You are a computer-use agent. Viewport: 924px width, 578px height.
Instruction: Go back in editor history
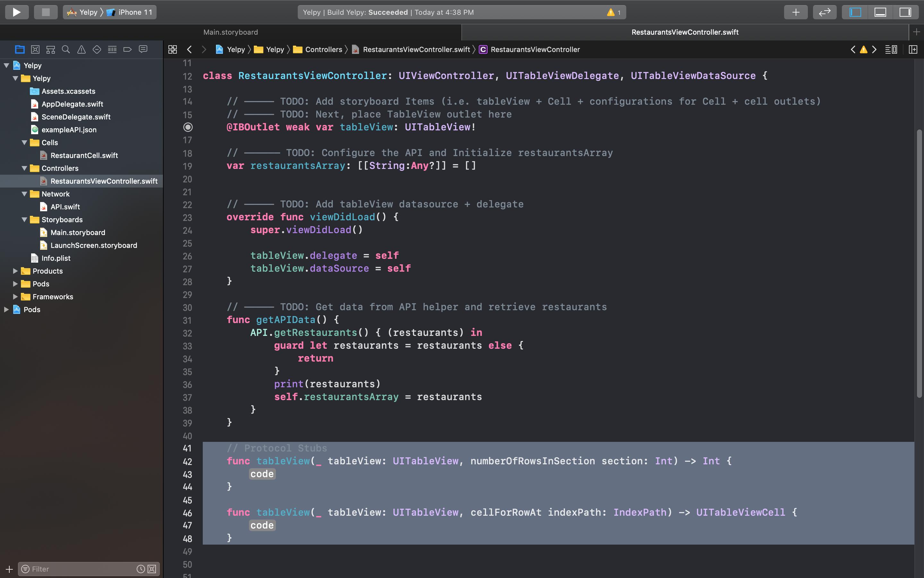pyautogui.click(x=189, y=49)
